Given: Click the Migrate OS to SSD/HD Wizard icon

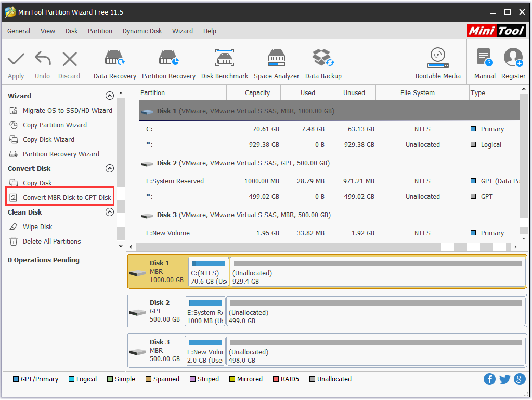Looking at the screenshot, I should [13, 111].
